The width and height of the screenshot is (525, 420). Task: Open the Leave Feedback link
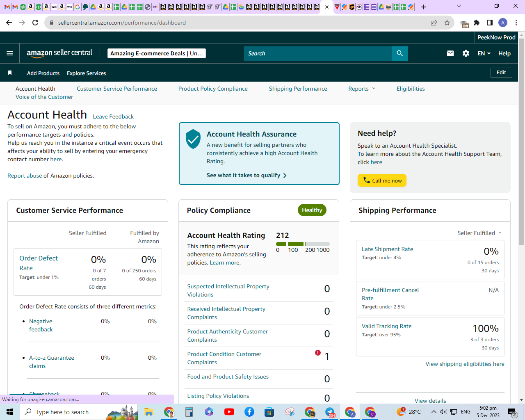click(x=113, y=116)
